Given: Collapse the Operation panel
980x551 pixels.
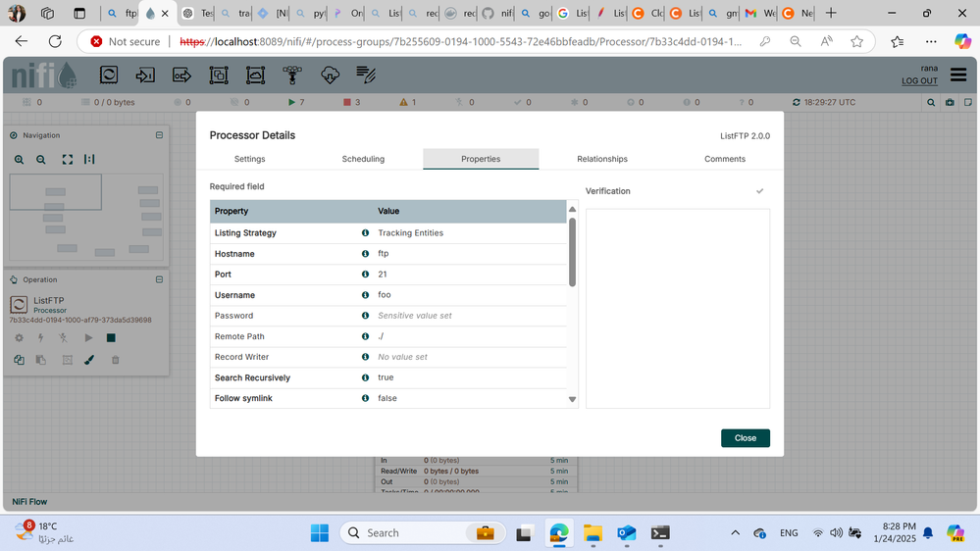Looking at the screenshot, I should 159,279.
